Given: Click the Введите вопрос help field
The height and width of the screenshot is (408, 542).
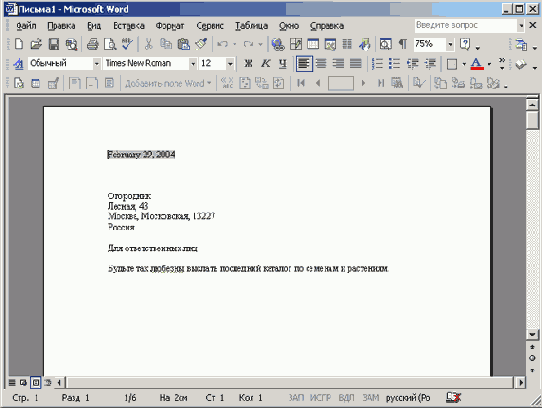Looking at the screenshot, I should 466,25.
